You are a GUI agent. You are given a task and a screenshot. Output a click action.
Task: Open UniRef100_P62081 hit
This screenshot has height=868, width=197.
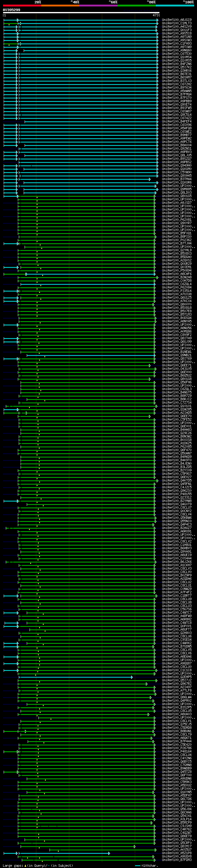tap(177, 220)
